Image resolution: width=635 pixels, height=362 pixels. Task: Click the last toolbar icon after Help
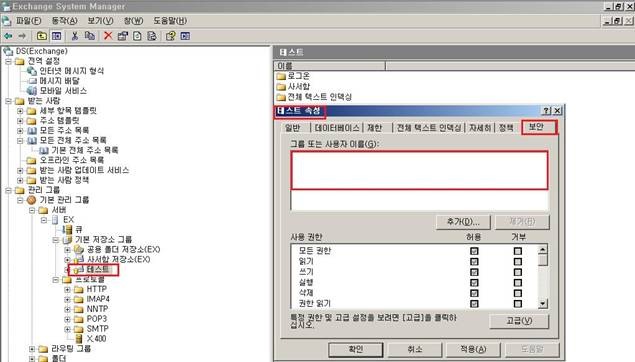[185, 36]
